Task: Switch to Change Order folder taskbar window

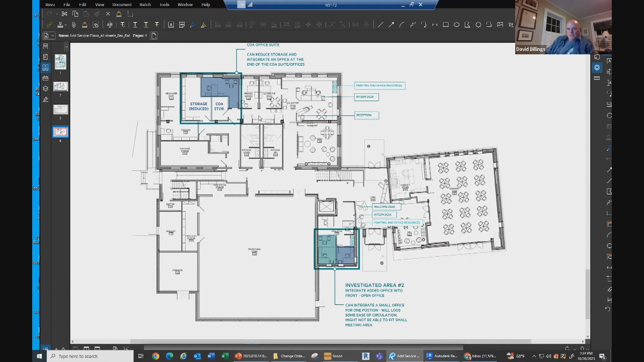Action: 289,356
